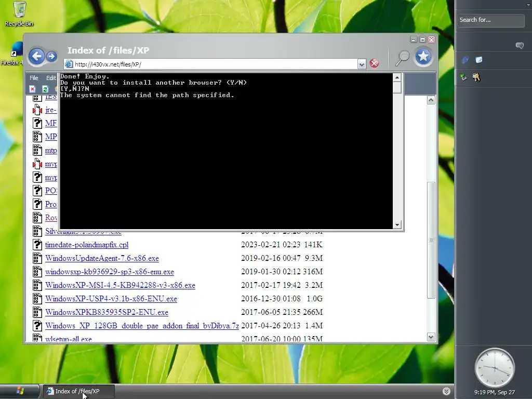The image size is (532, 399).
Task: Click the jre- file archive icon
Action: click(x=37, y=110)
